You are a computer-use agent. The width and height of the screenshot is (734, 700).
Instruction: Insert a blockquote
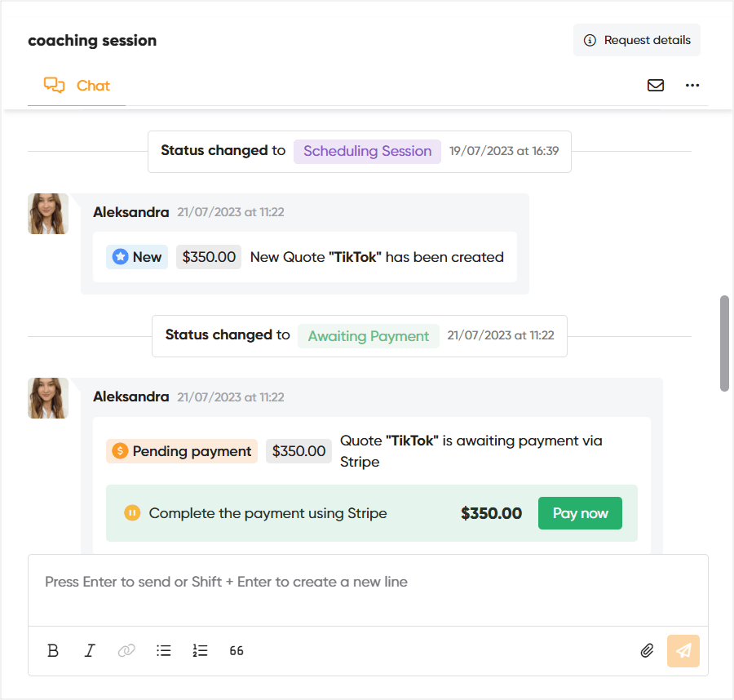click(237, 651)
